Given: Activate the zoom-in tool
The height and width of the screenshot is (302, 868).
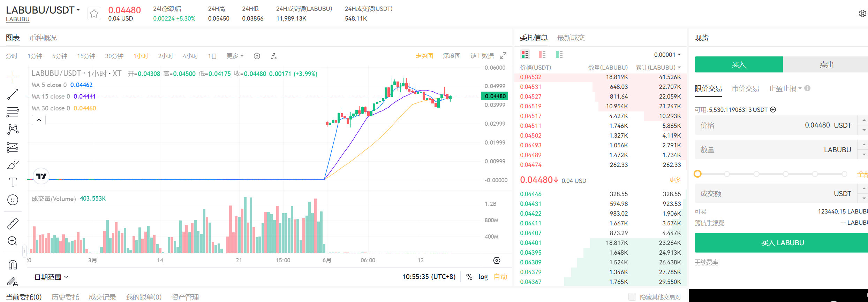Looking at the screenshot, I should (13, 241).
